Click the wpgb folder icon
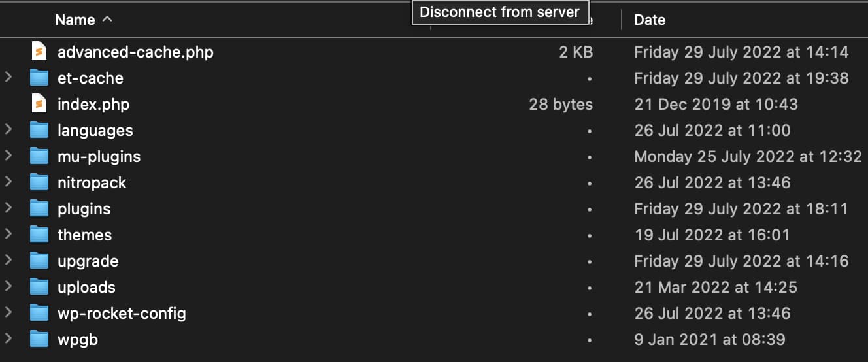The image size is (868, 362). pyautogui.click(x=40, y=339)
